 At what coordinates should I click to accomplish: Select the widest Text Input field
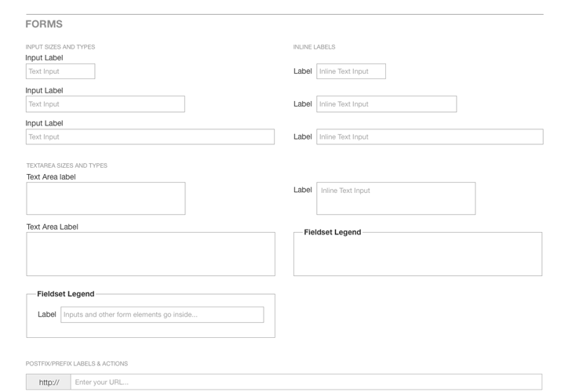tap(150, 136)
